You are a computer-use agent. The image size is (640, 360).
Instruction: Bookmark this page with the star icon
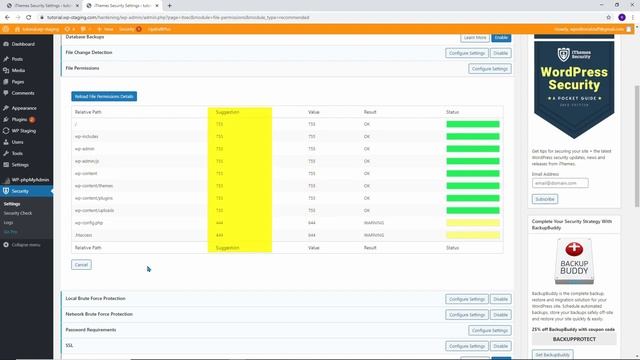[609, 18]
